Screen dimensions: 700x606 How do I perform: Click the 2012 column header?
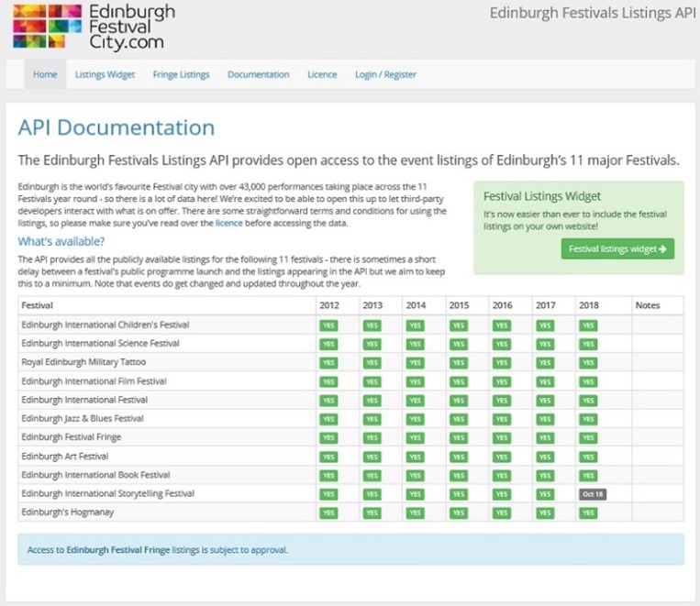(x=329, y=305)
